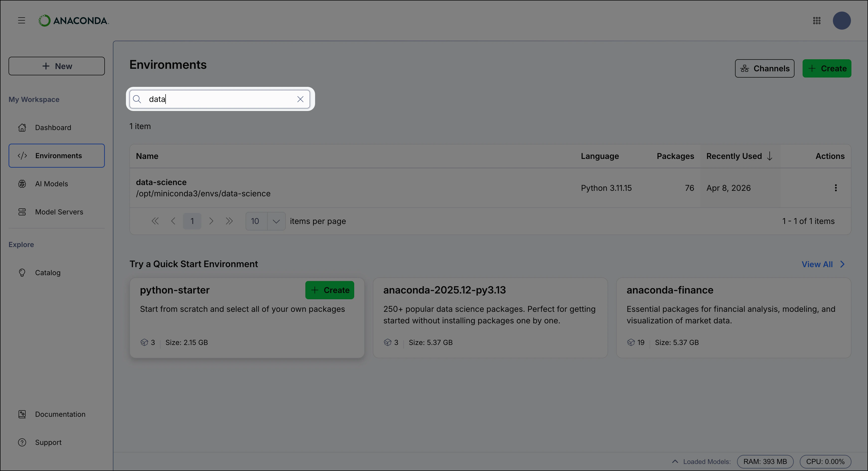Select the AI Models sidebar icon
868x471 pixels.
tap(22, 184)
